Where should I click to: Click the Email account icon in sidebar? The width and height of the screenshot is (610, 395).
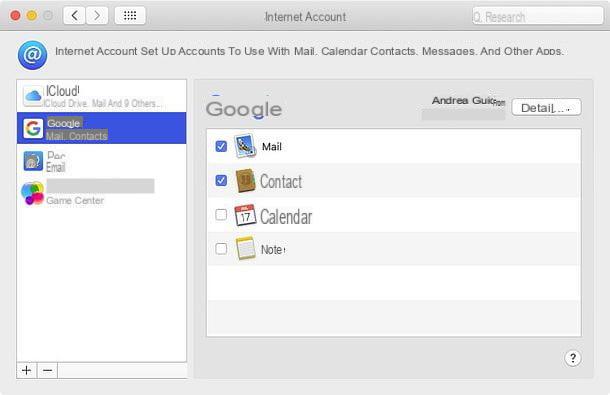[x=33, y=161]
